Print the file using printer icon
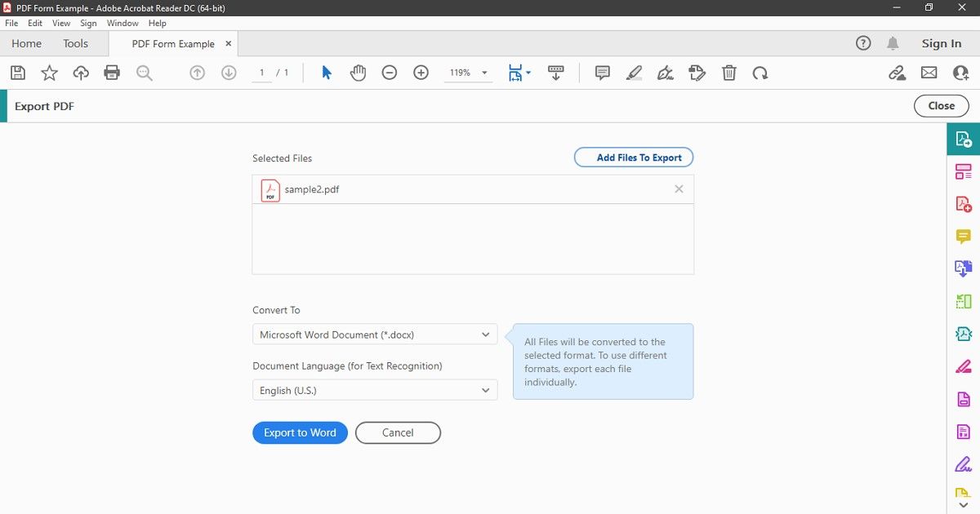Screen dimensions: 980x514 click(x=112, y=73)
